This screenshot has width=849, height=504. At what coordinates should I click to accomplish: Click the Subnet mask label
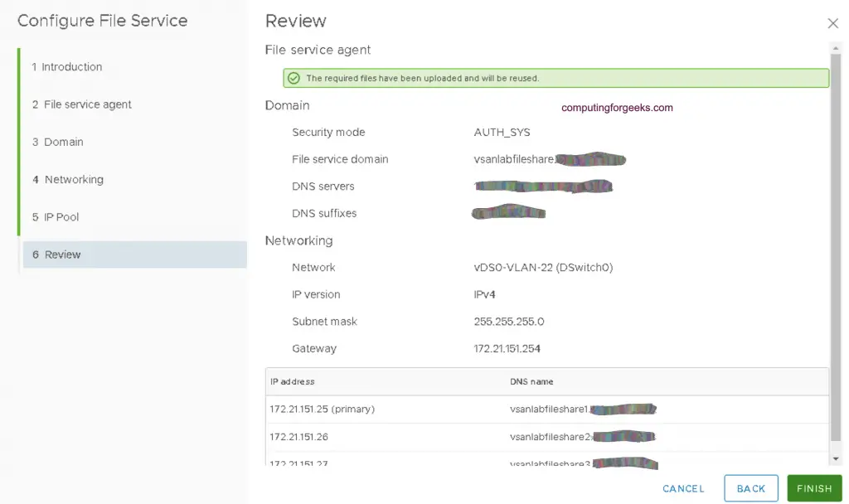click(324, 322)
